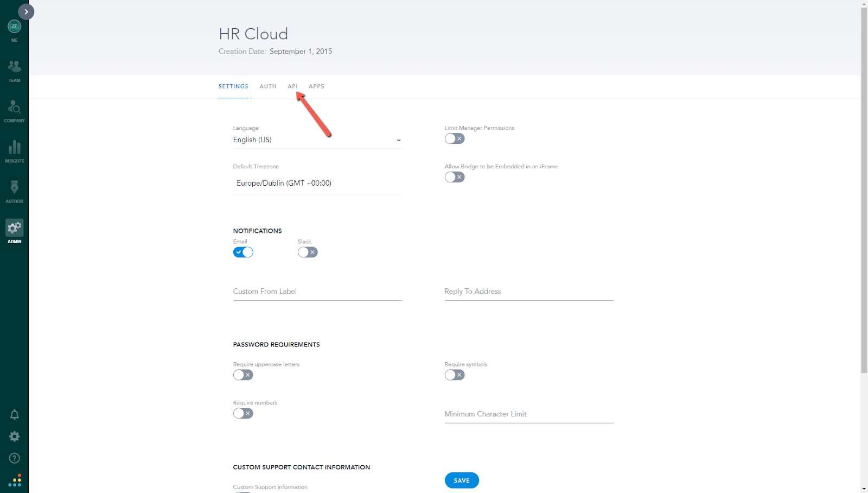Toggle Allow Bridge iFrame embedding switch

tap(455, 177)
